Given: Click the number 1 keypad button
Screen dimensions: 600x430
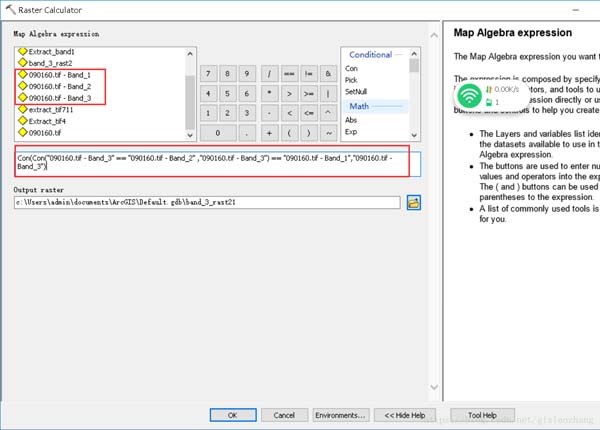Looking at the screenshot, I should tap(208, 113).
